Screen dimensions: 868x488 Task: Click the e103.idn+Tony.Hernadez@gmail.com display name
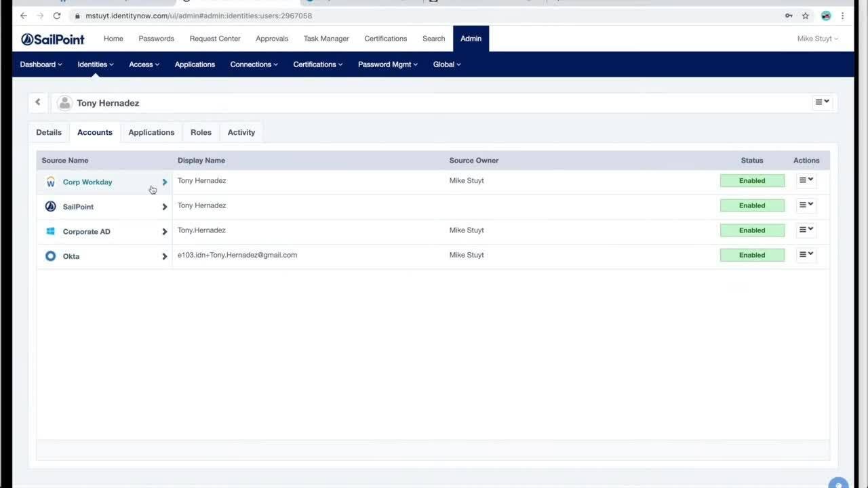coord(237,255)
